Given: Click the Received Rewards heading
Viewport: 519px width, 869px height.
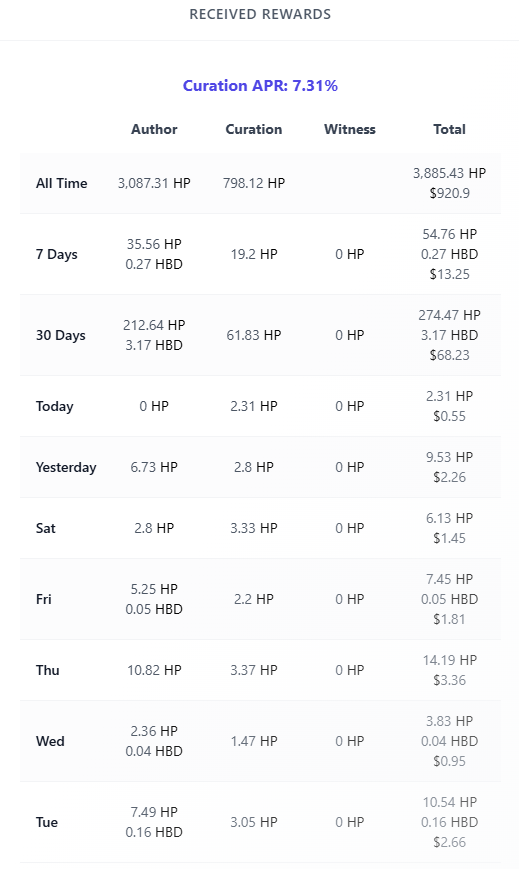Looking at the screenshot, I should tap(260, 14).
